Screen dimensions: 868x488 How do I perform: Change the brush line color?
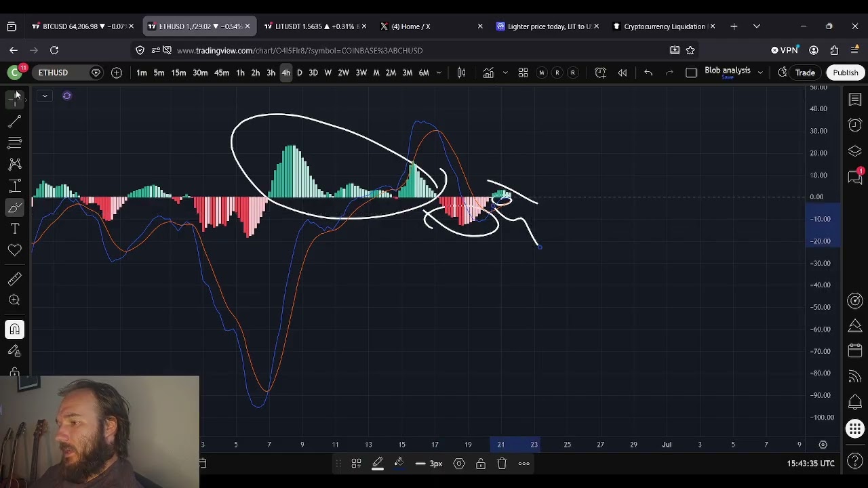tap(378, 464)
